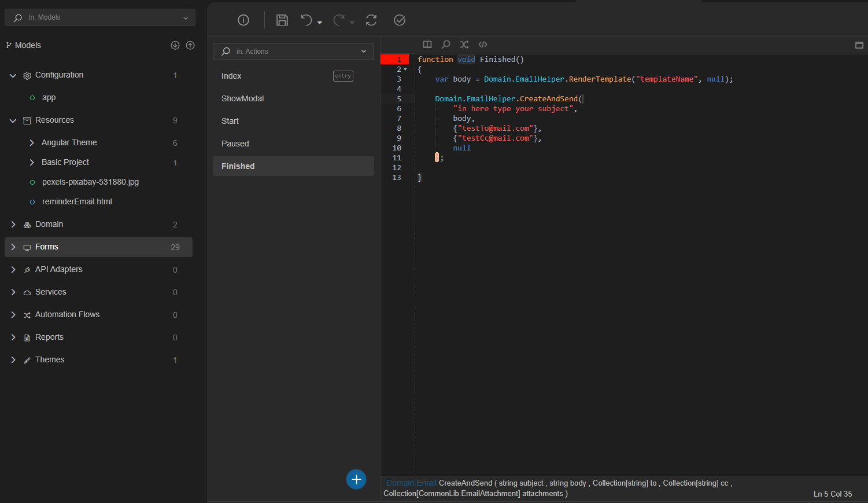The height and width of the screenshot is (503, 868).
Task: Click the info icon in the top toolbar
Action: pyautogui.click(x=243, y=20)
